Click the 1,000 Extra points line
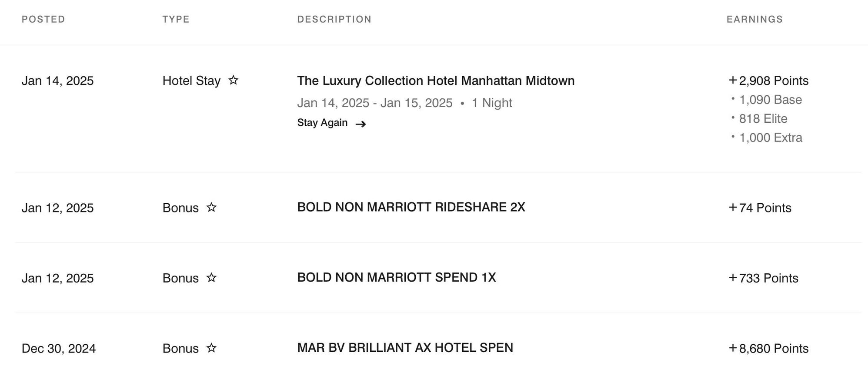868x380 pixels. pyautogui.click(x=770, y=138)
